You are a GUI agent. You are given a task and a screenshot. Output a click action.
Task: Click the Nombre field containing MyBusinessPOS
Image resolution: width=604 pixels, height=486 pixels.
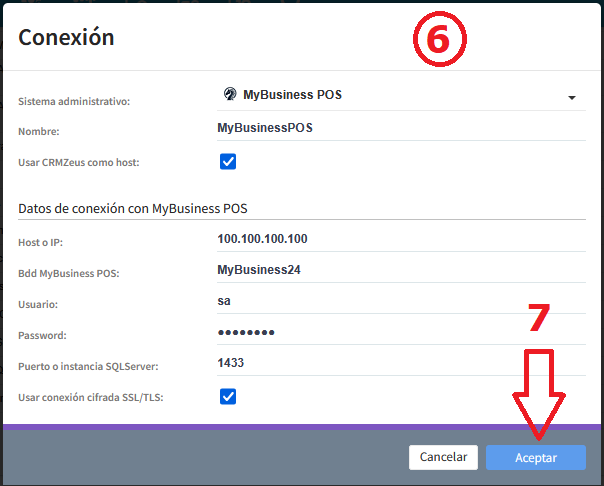pyautogui.click(x=400, y=128)
